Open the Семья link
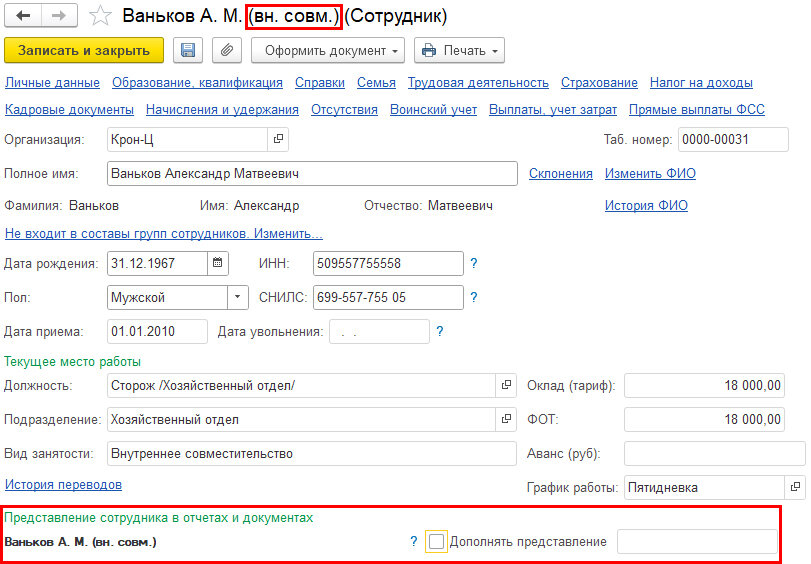 [376, 83]
